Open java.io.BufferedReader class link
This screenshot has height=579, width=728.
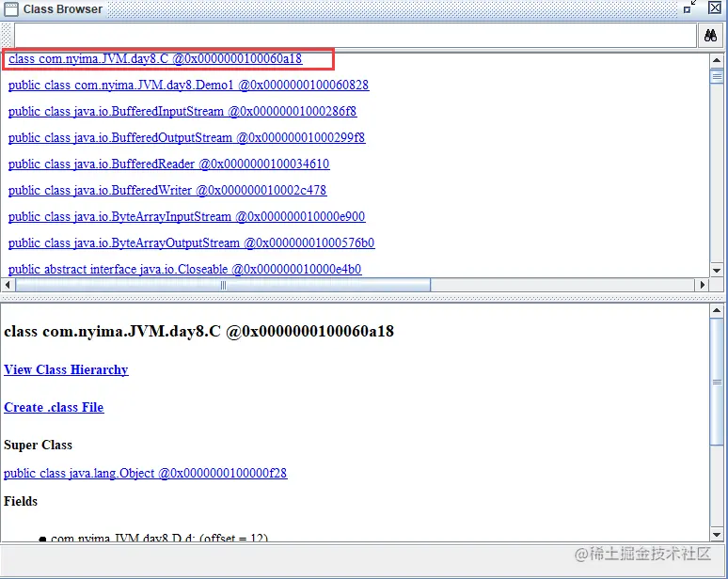pos(169,164)
